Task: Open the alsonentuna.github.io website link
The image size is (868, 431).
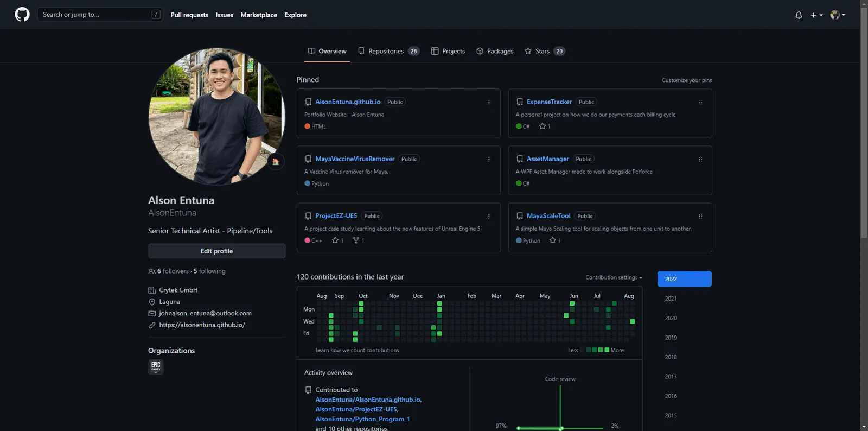Action: 202,325
